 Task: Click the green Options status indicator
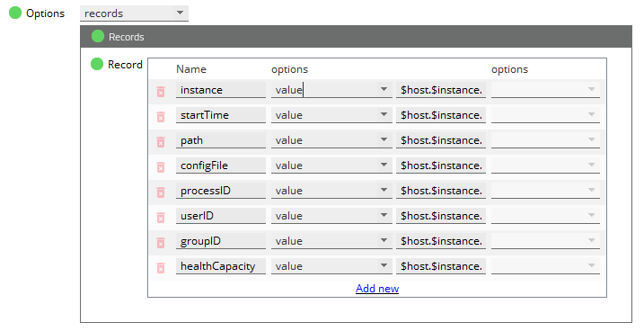(15, 13)
